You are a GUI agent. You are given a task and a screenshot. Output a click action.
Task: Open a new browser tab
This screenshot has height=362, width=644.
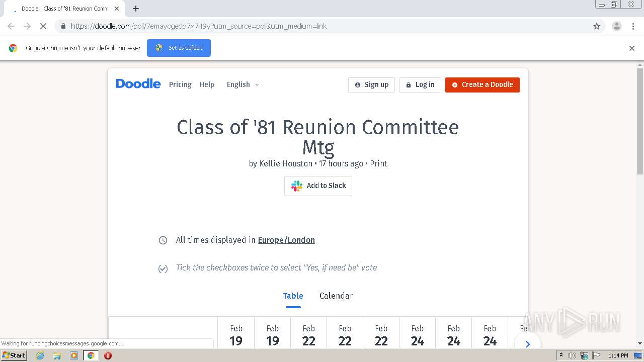pyautogui.click(x=136, y=9)
